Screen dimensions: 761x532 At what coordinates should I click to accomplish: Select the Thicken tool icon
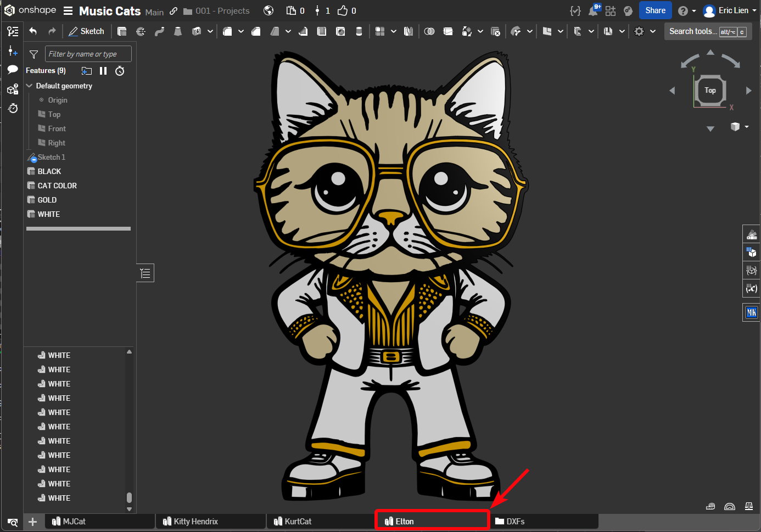pos(196,31)
